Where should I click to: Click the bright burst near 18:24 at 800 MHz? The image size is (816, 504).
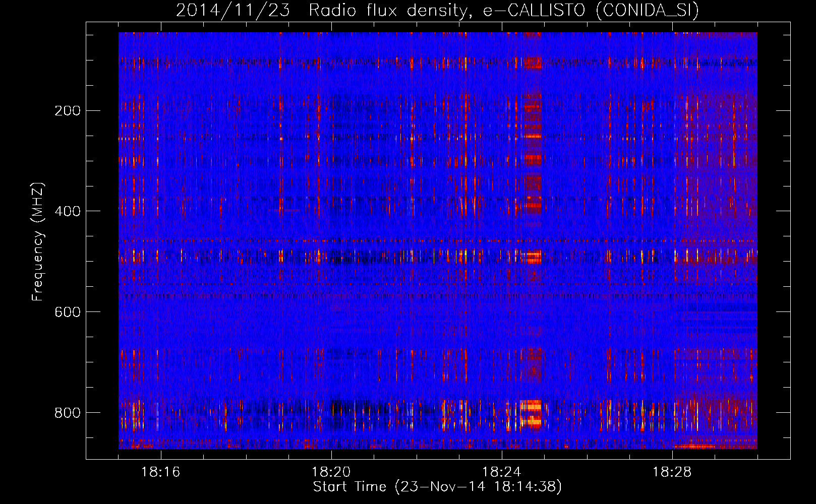tap(531, 413)
